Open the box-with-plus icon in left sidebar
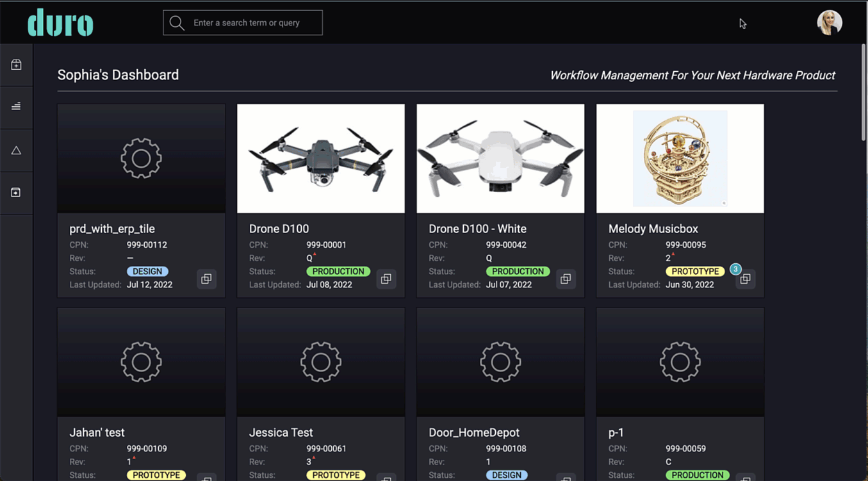The width and height of the screenshot is (868, 481). tap(16, 65)
